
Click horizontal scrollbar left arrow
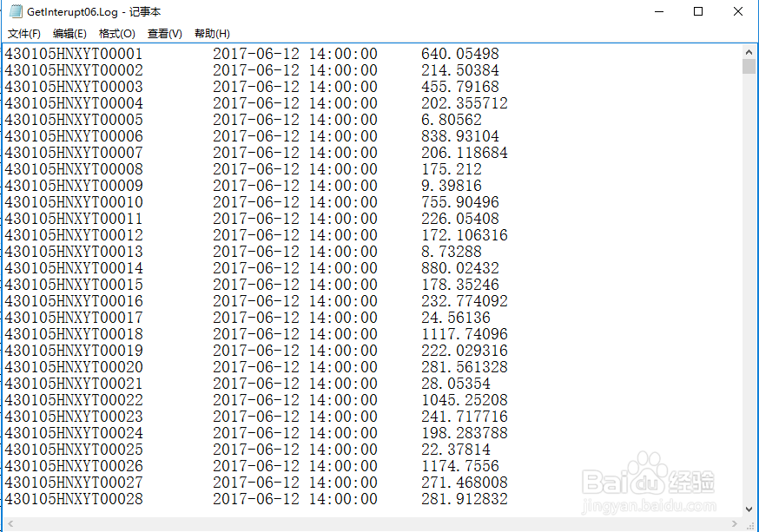coord(10,524)
